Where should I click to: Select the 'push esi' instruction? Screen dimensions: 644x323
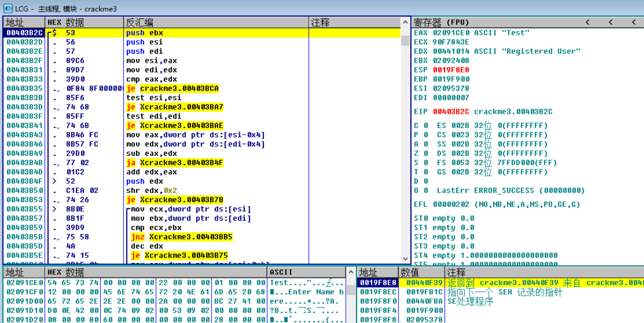point(144,42)
